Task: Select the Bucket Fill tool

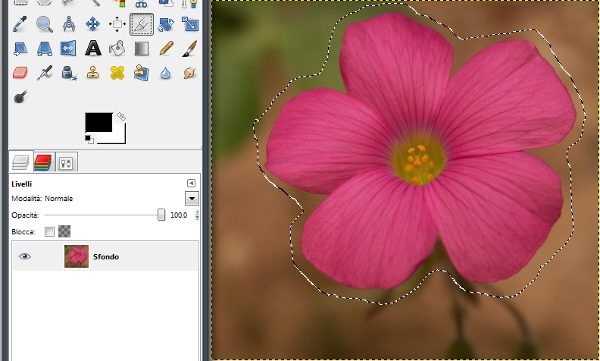Action: pos(117,49)
